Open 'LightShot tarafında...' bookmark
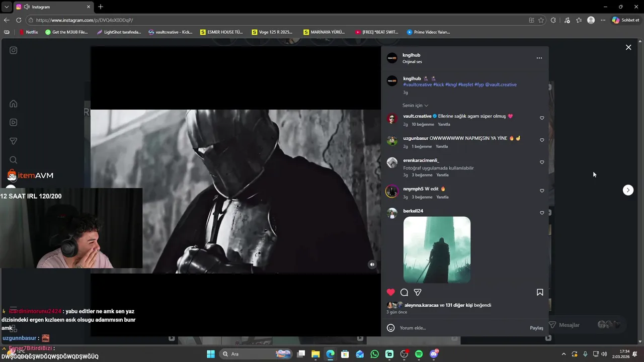Image resolution: width=644 pixels, height=362 pixels. pyautogui.click(x=119, y=32)
